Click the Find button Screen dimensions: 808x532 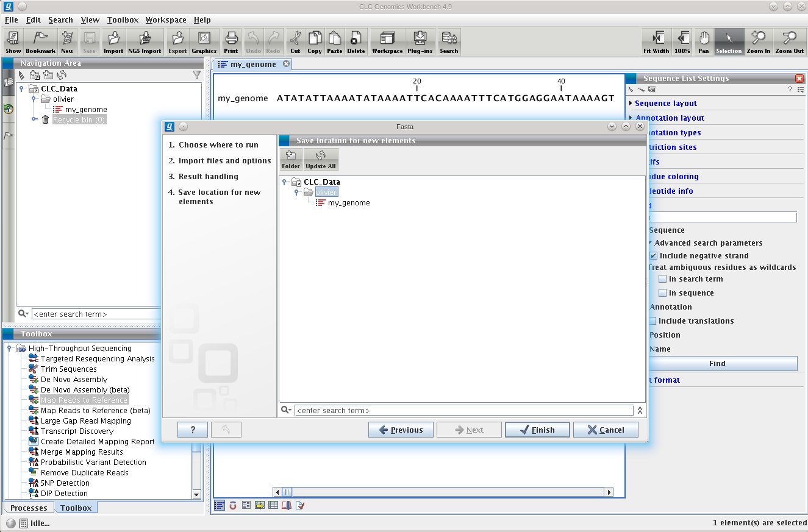[717, 364]
